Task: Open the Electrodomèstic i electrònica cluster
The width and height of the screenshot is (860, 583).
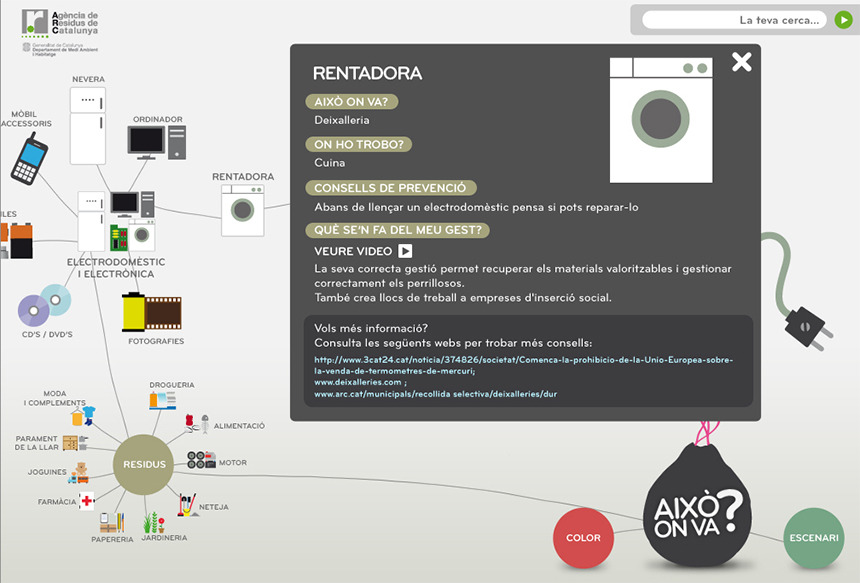Action: point(116,221)
